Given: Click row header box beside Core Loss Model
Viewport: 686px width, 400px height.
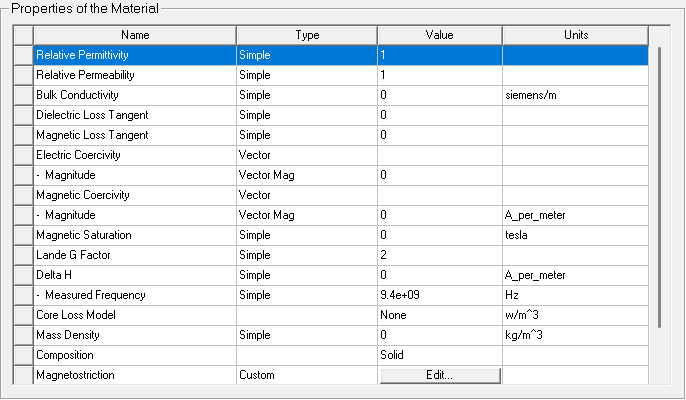Looking at the screenshot, I should click(24, 315).
